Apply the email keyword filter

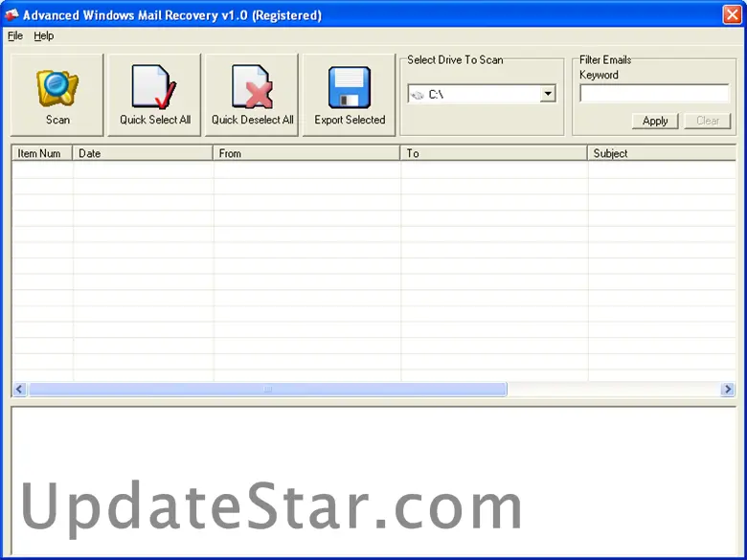click(x=654, y=121)
